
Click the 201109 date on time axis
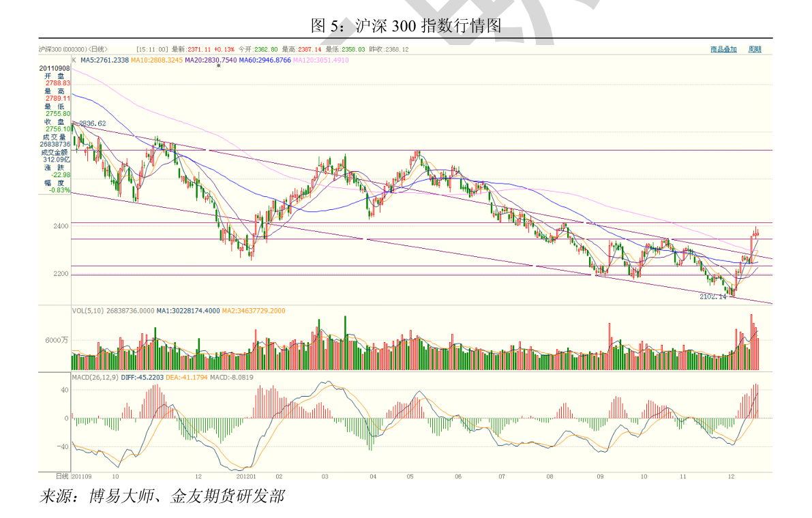(81, 476)
